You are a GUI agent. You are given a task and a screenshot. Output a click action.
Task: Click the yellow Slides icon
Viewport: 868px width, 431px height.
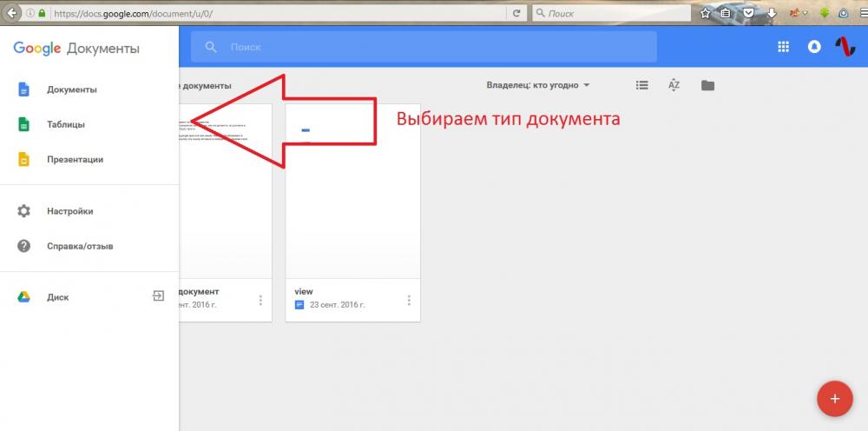click(x=23, y=160)
